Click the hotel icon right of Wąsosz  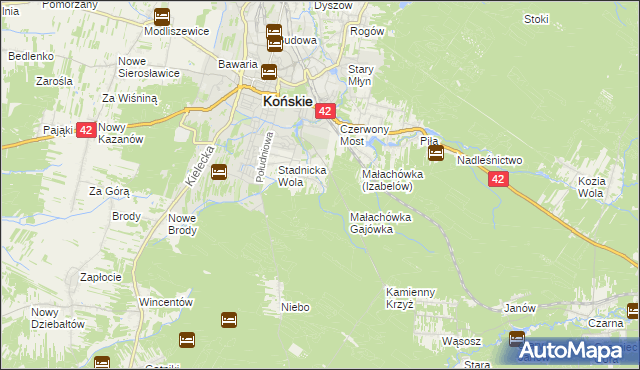(x=517, y=339)
